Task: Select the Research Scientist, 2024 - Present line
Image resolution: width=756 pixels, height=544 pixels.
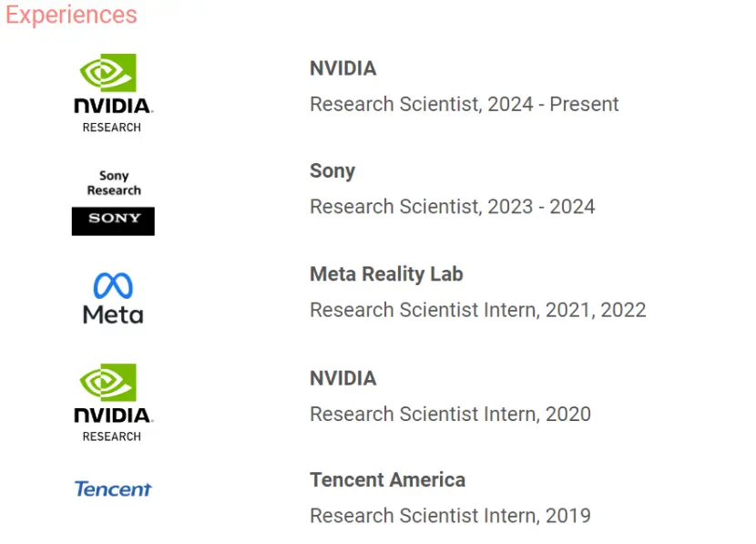Action: point(464,104)
